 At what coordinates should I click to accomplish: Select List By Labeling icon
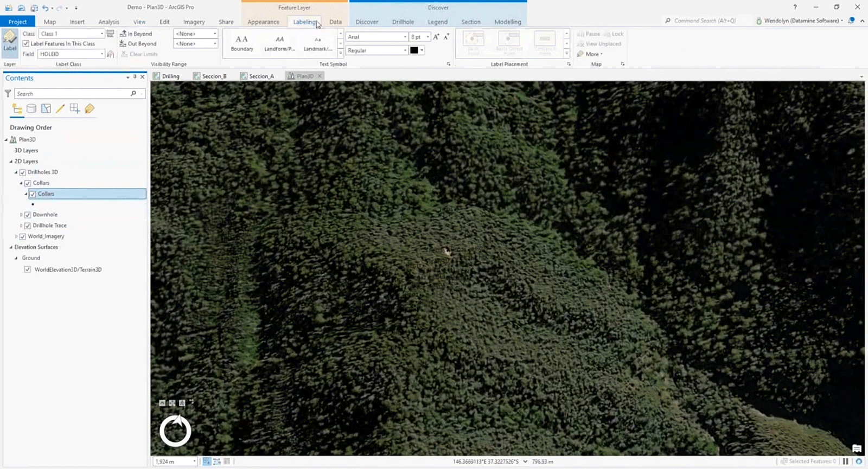(90, 109)
